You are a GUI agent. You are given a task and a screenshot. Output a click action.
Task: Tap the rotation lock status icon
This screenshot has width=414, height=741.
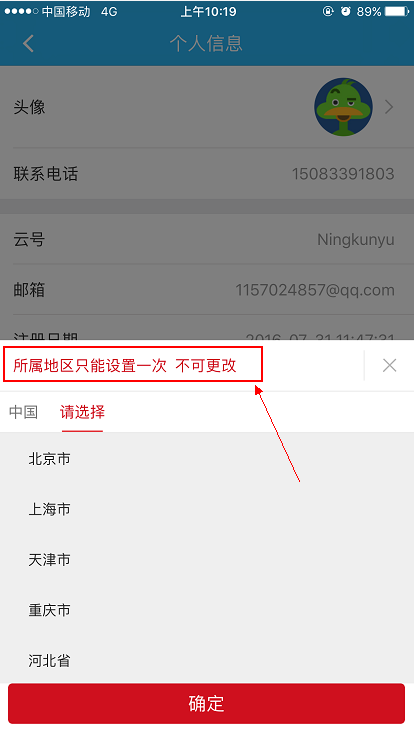(328, 11)
